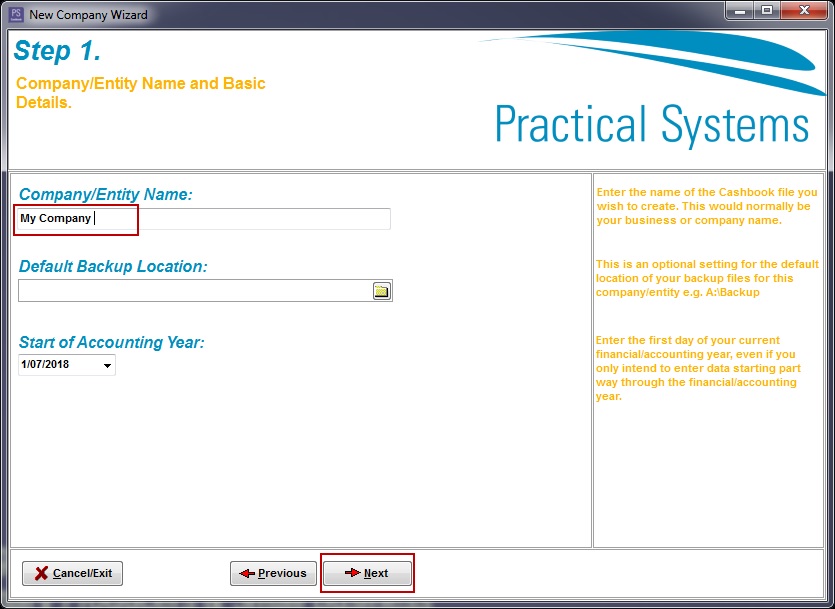Open the Start of Accounting Year date dropdown

tap(107, 365)
